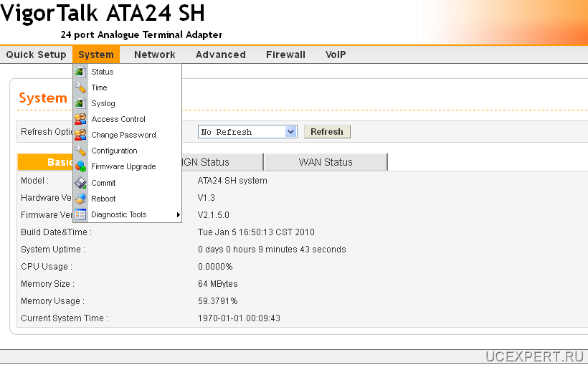This screenshot has height=365, width=588.
Task: Open the Network navigation menu
Action: [154, 54]
